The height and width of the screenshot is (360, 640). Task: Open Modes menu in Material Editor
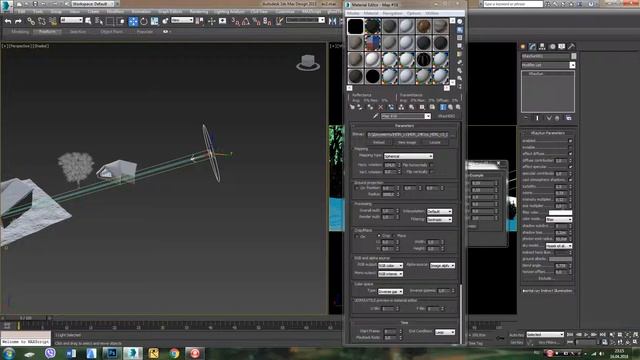point(353,13)
